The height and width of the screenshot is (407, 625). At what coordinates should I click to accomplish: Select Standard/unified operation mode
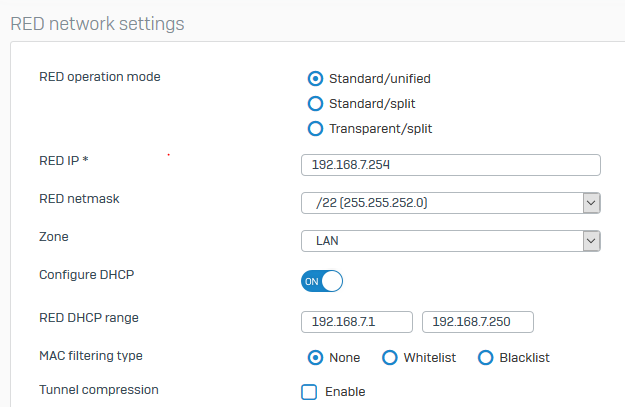coord(315,79)
